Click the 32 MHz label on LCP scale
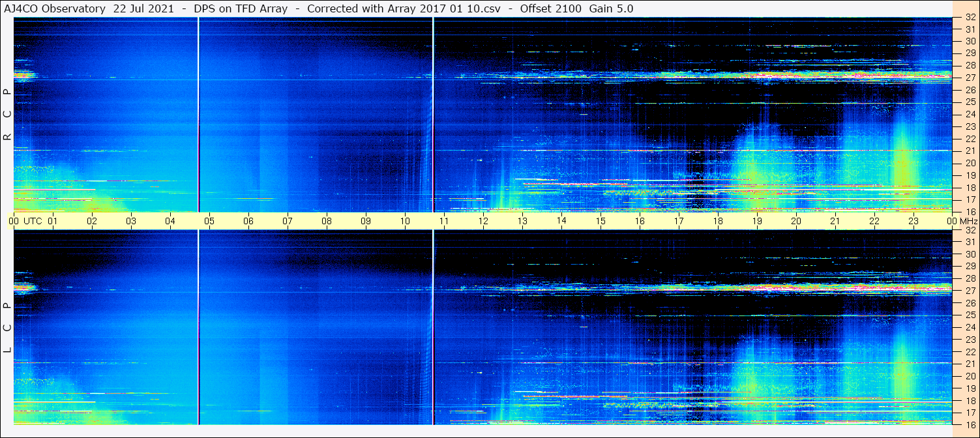980x438 pixels. 970,230
